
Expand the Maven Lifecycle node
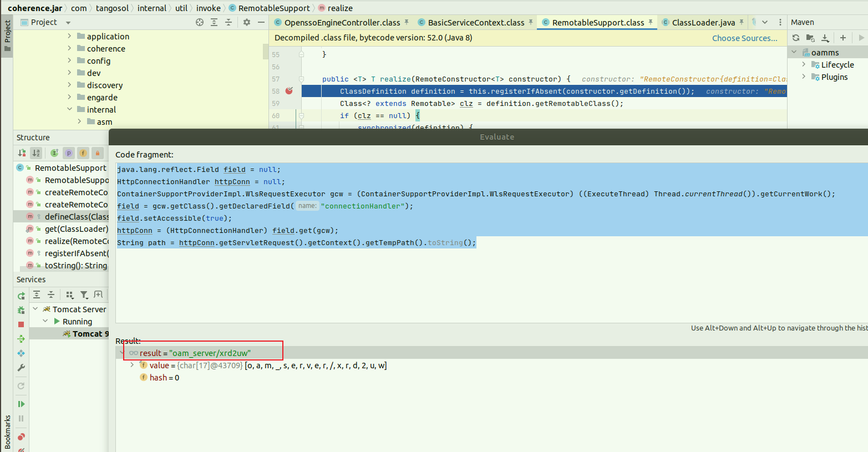(x=804, y=64)
